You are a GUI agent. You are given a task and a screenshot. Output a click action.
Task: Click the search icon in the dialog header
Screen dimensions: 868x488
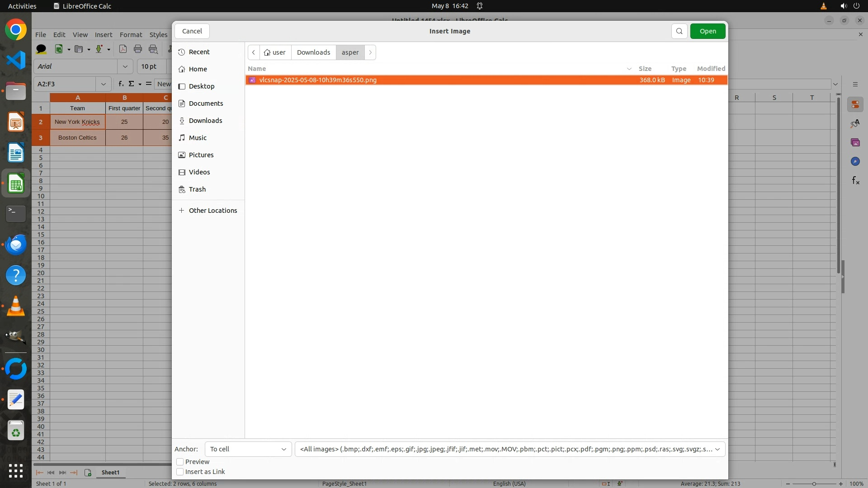tap(679, 31)
